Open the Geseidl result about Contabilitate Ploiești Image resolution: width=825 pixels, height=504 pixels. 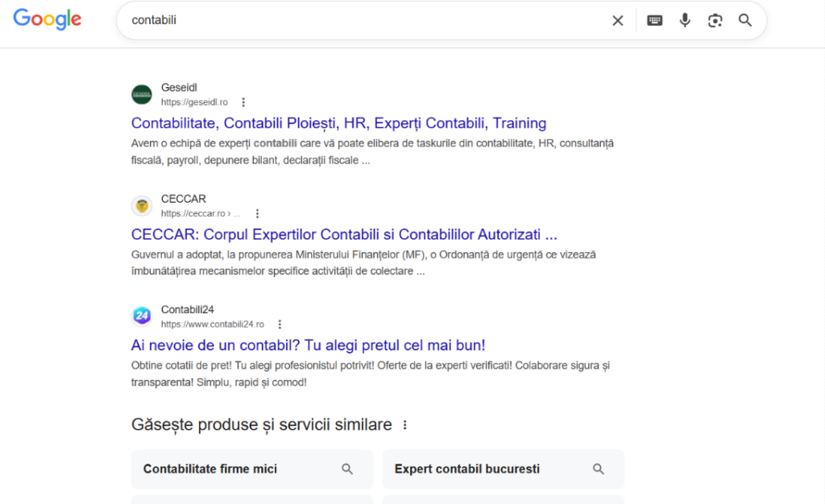[x=338, y=122]
